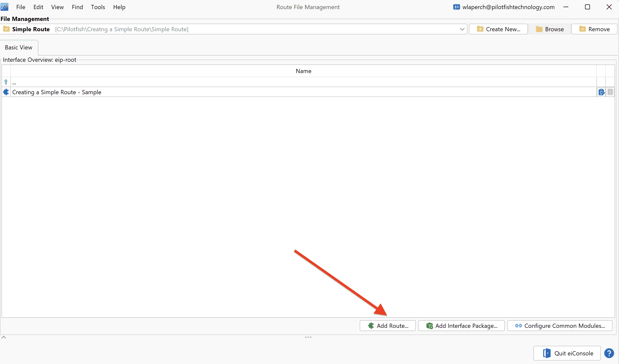Maximize the Route File Management window
Image resolution: width=619 pixels, height=364 pixels.
588,7
